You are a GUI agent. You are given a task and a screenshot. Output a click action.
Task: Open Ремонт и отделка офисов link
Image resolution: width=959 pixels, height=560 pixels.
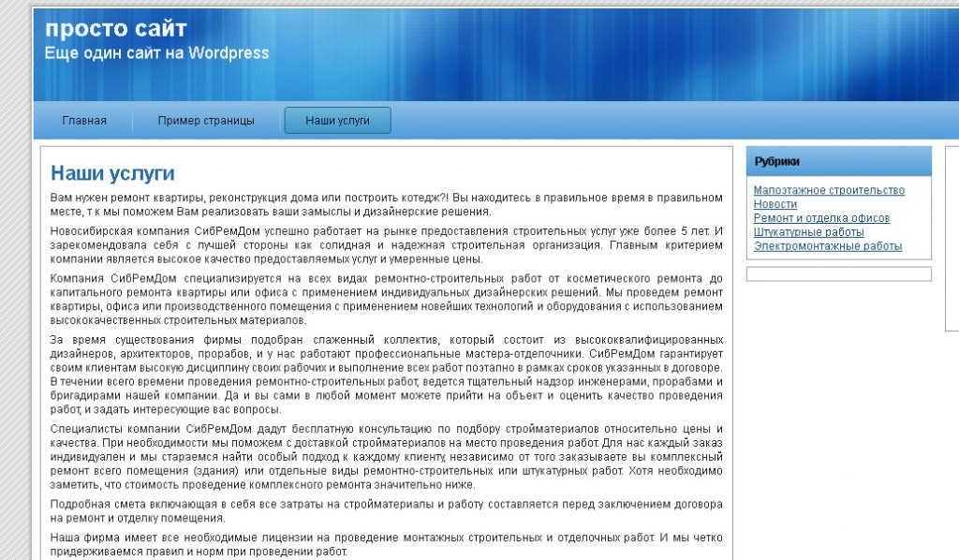pyautogui.click(x=821, y=218)
